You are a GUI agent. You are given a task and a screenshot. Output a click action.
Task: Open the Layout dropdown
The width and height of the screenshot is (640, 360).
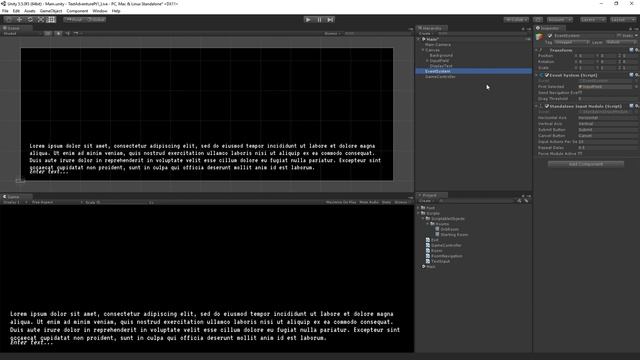click(x=622, y=20)
